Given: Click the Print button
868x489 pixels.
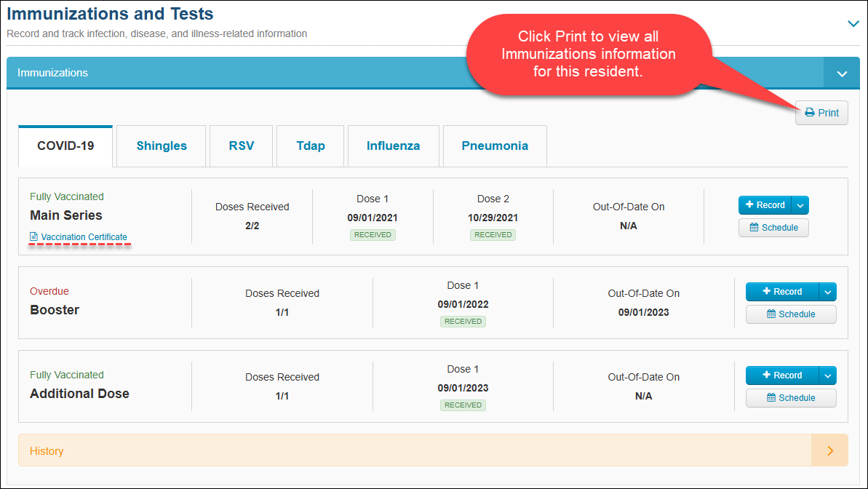Looking at the screenshot, I should [x=821, y=112].
